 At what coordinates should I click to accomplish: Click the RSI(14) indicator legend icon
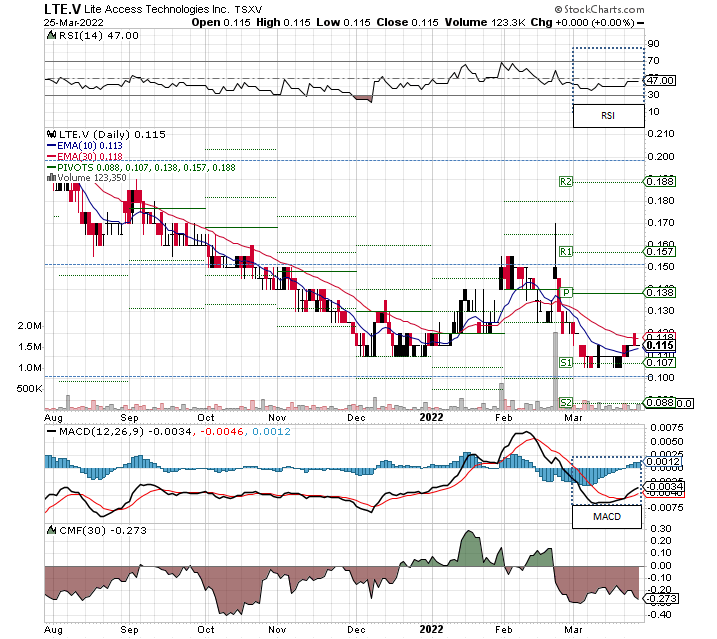51,35
